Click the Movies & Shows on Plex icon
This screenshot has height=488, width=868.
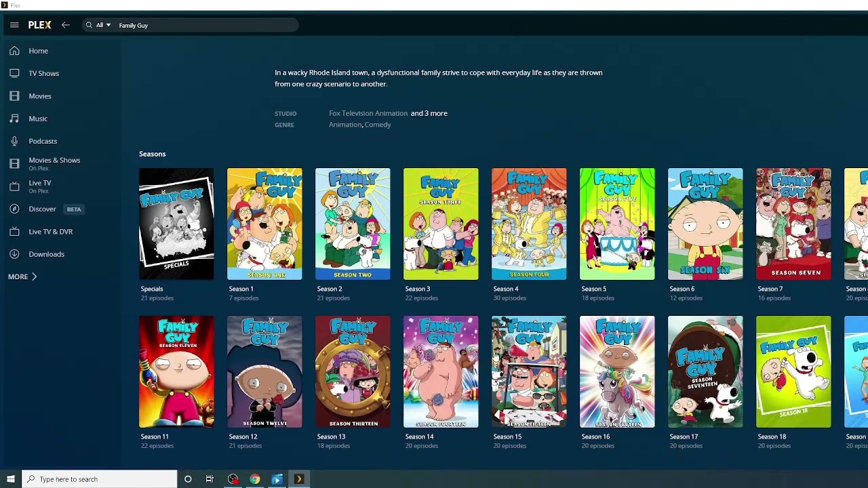[14, 163]
